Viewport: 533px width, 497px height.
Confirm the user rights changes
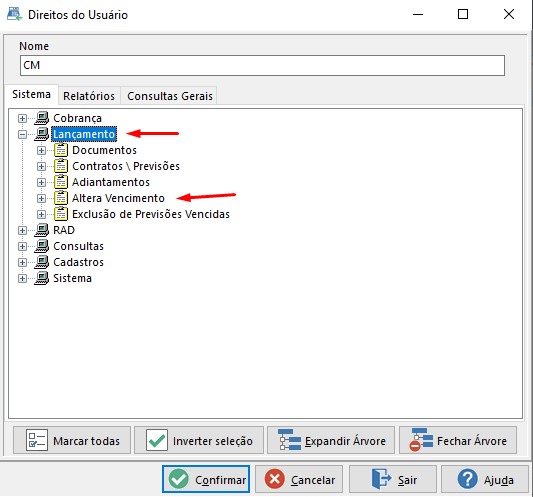(206, 479)
